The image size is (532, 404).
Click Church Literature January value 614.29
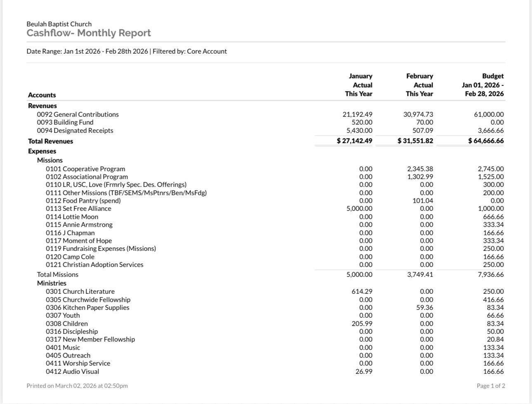tap(362, 291)
